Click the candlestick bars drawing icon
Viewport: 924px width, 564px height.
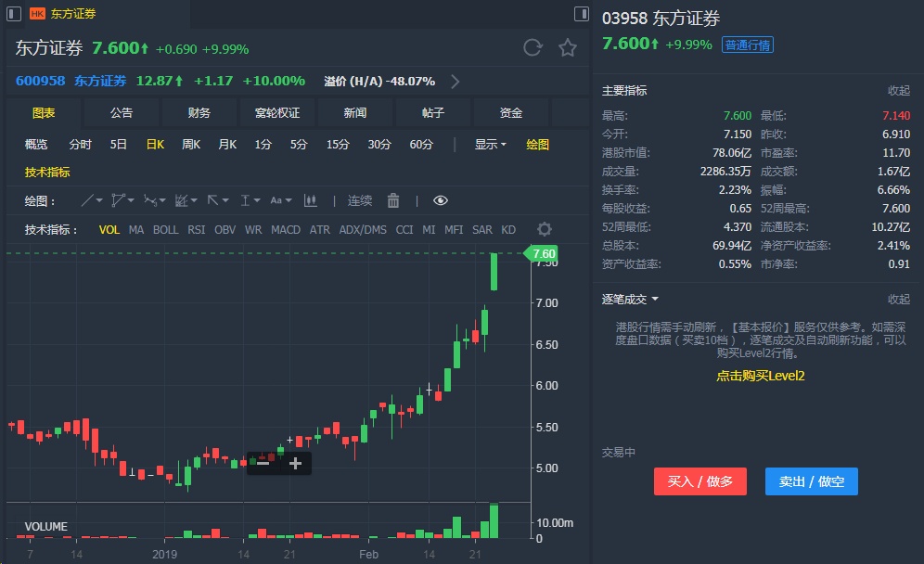pos(310,201)
